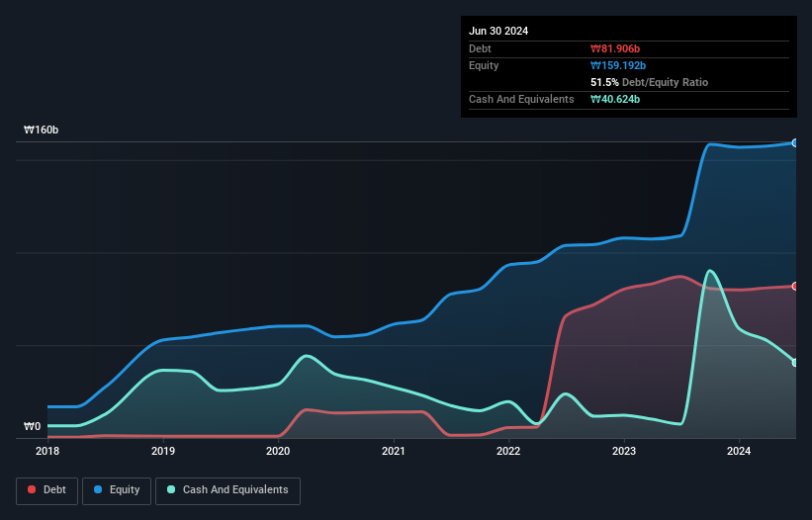Select the Equity endpoint marker at Jun 2024

click(795, 142)
